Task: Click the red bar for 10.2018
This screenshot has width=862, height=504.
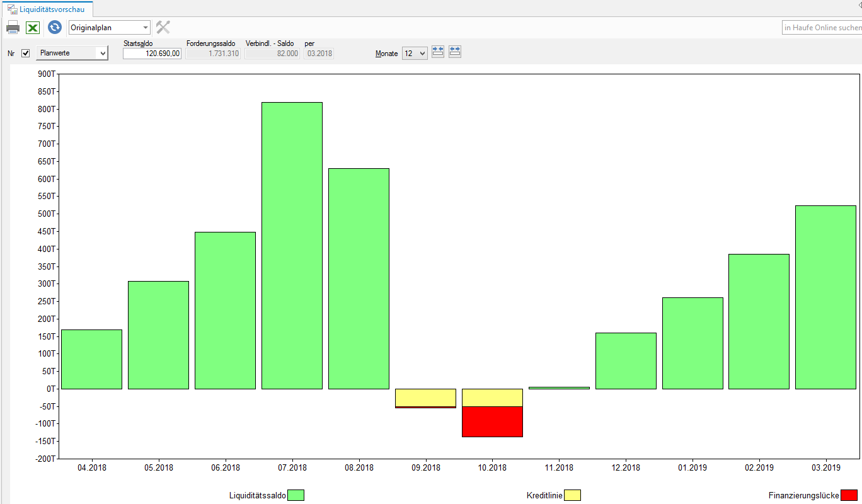Action: coord(492,421)
